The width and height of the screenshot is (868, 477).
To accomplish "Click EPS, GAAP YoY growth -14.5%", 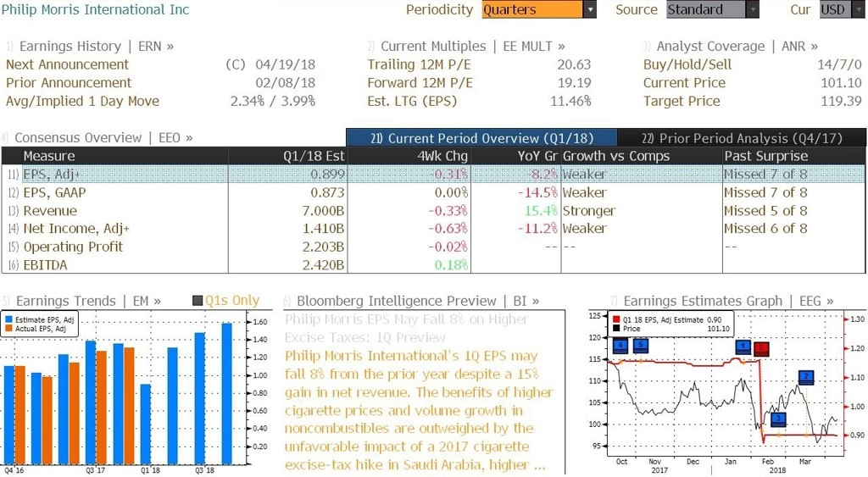I will pos(537,192).
